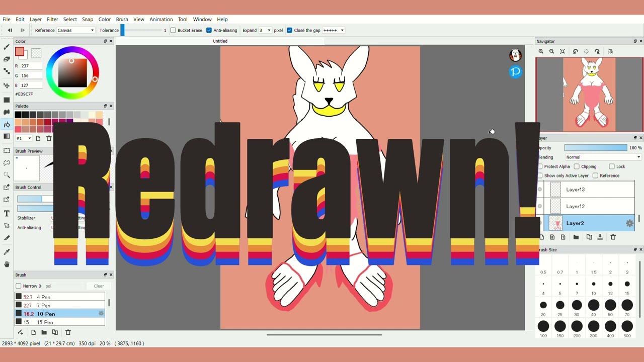Screen dimensions: 644x362
Task: Open the Blending mode Normal dropdown
Action: (603, 157)
